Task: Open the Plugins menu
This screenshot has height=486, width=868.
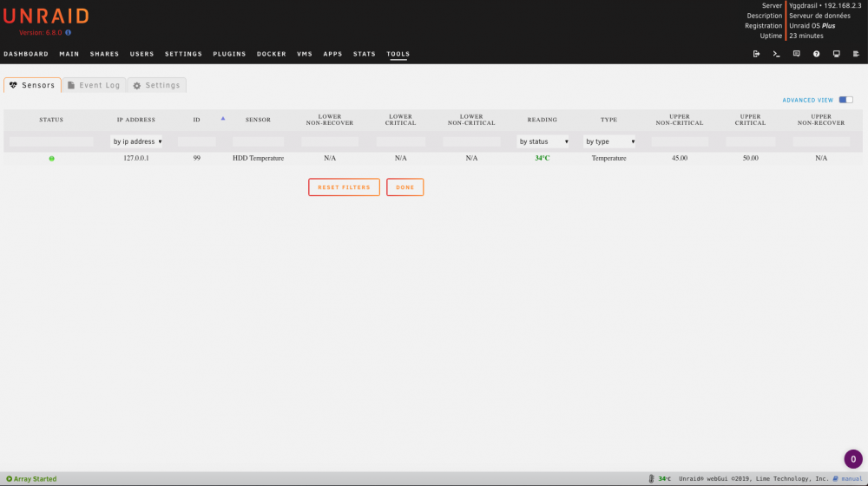Action: click(x=229, y=55)
